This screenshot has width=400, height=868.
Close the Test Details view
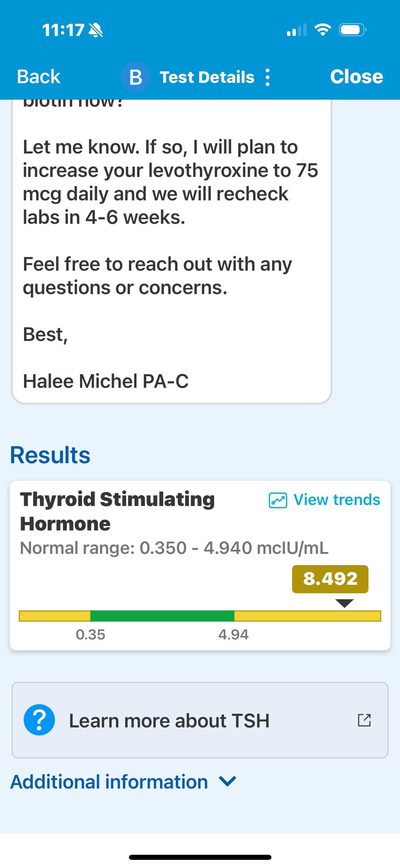tap(356, 77)
